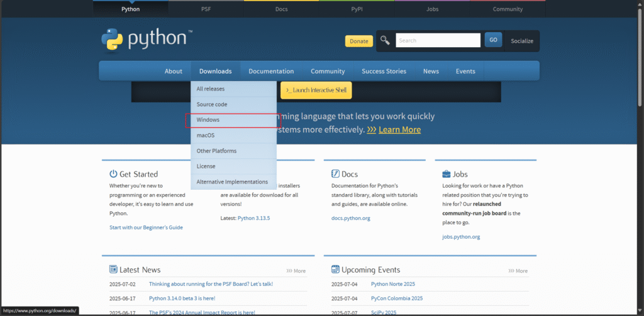This screenshot has height=316, width=644.
Task: Open the Jobs top-bar tab
Action: coord(433,9)
